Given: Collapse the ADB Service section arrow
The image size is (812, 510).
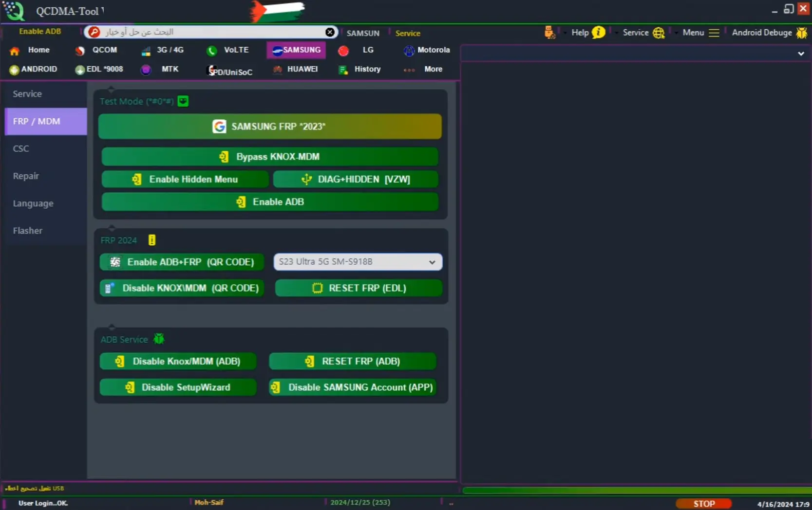Looking at the screenshot, I should (x=112, y=327).
